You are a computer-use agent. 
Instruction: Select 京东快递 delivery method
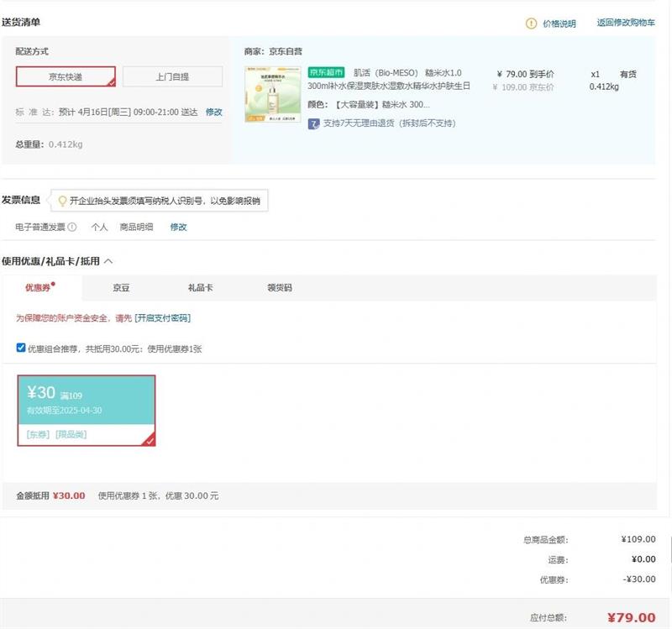(x=66, y=76)
